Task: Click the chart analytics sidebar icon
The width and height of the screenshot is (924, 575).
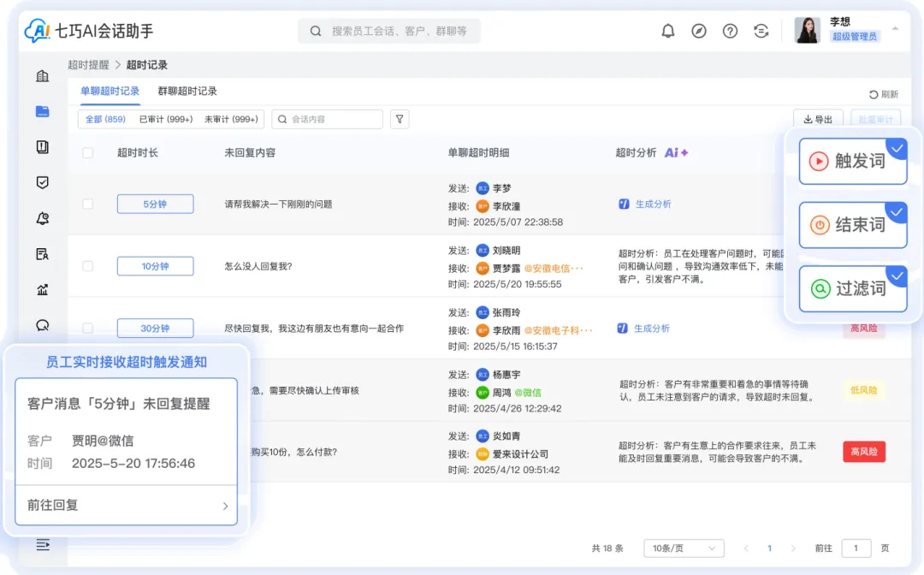Action: coord(42,289)
